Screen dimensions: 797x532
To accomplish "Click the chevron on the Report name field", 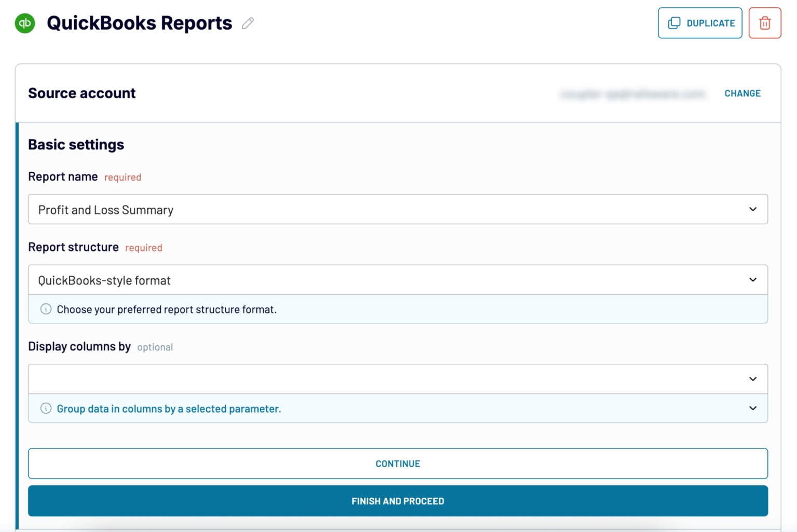I will coord(753,209).
